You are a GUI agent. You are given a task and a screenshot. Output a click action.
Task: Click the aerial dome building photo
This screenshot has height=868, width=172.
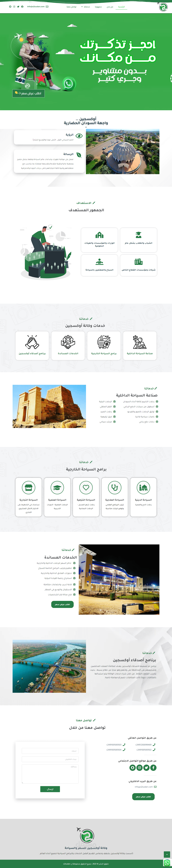123,152
